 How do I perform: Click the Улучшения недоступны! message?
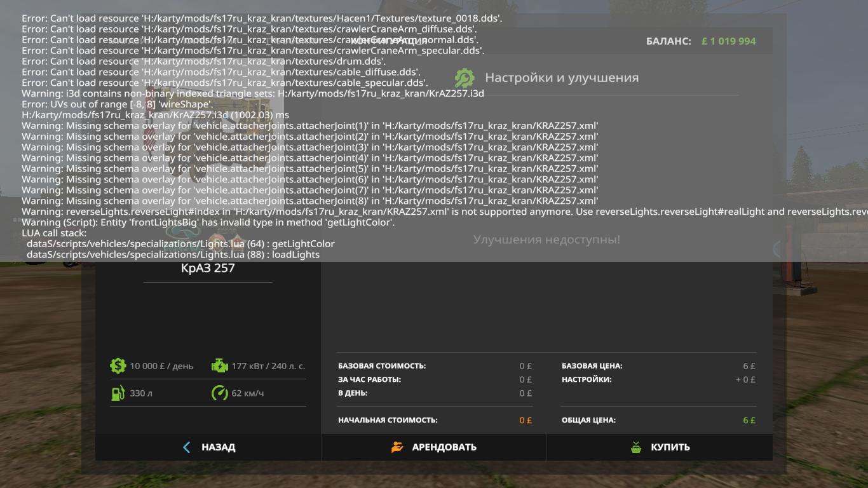pyautogui.click(x=546, y=240)
